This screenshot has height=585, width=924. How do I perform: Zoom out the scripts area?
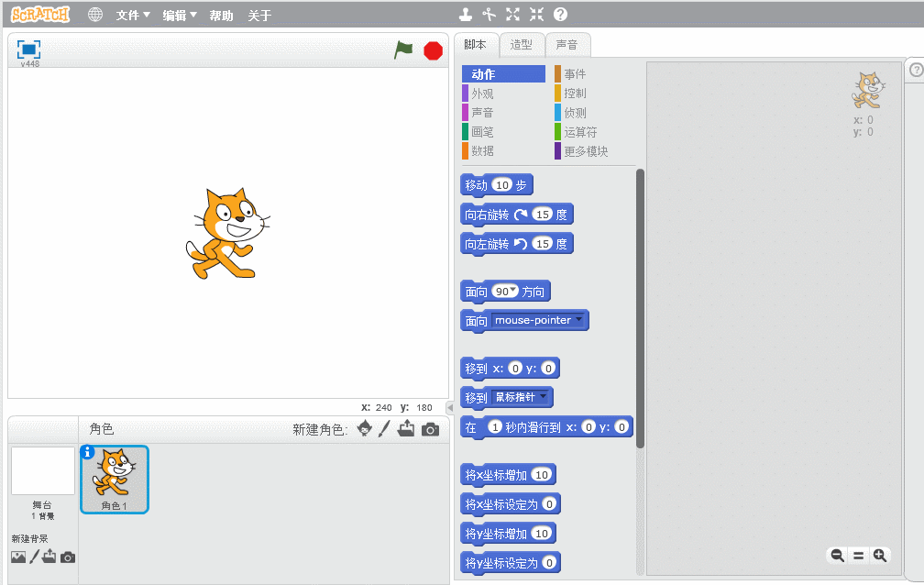click(838, 555)
